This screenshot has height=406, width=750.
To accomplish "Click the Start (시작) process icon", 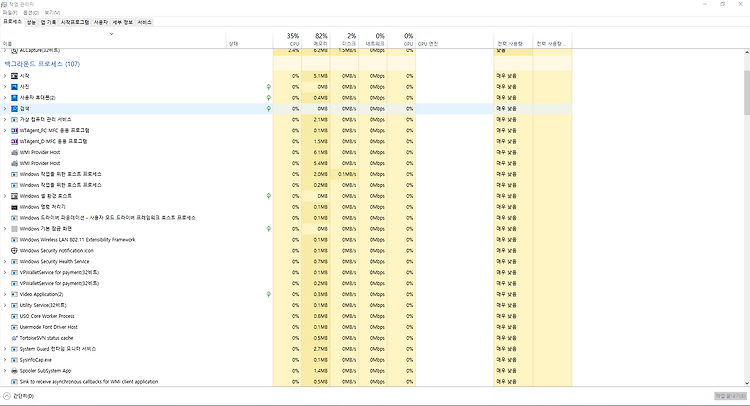I will click(x=14, y=76).
